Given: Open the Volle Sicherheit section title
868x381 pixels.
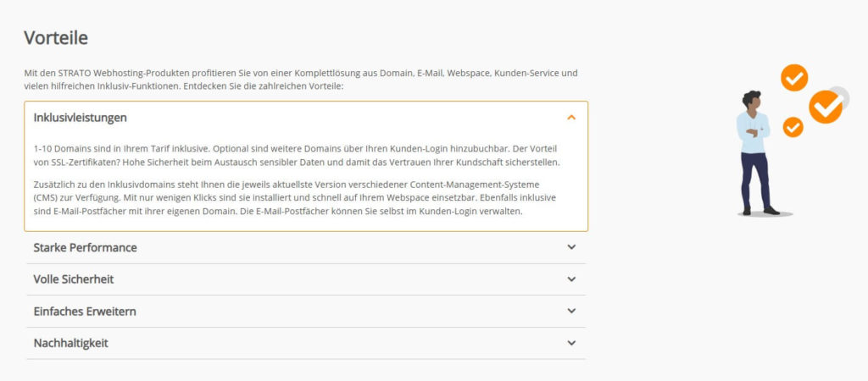Looking at the screenshot, I should point(74,279).
